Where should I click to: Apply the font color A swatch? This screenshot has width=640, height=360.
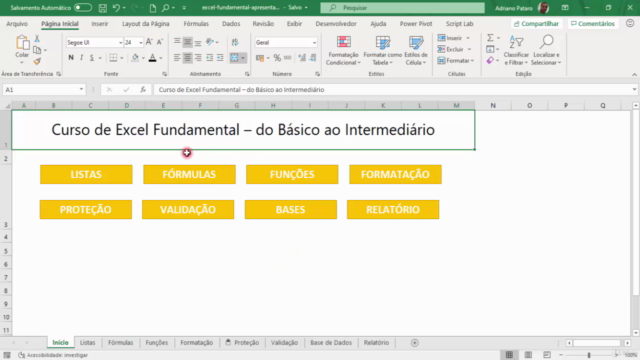point(152,58)
